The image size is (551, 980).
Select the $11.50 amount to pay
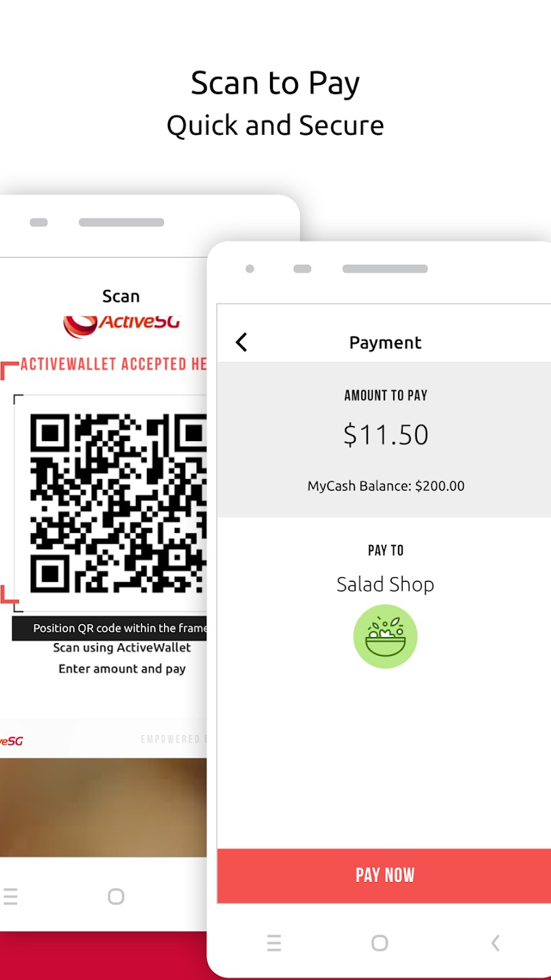click(x=386, y=434)
